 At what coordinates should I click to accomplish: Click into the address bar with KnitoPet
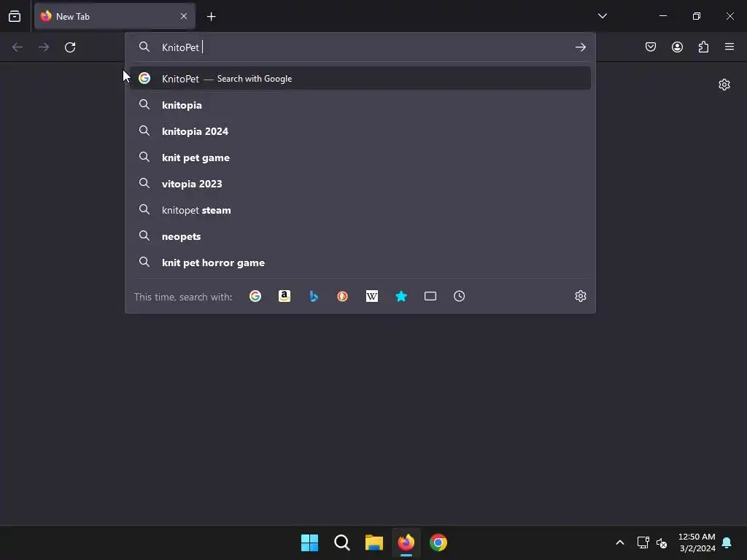coord(360,47)
